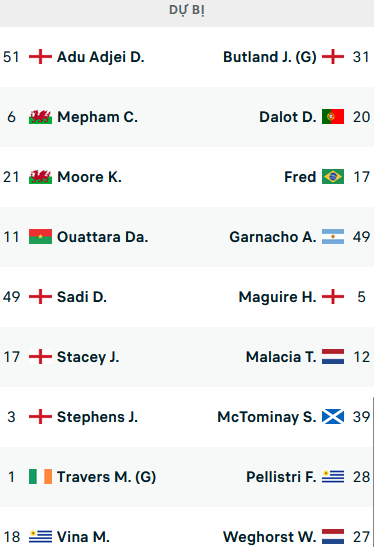Click shirt number 39 of McTominay
This screenshot has width=374, height=547.
point(361,417)
